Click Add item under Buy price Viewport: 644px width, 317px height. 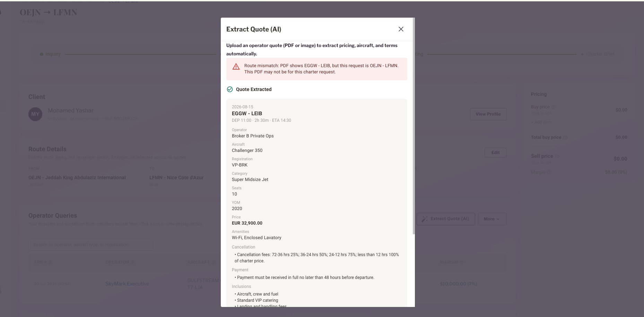(541, 122)
